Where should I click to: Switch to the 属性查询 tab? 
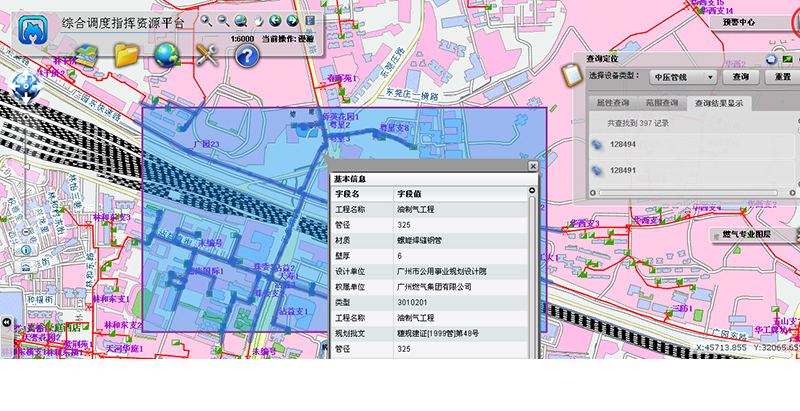pos(613,102)
